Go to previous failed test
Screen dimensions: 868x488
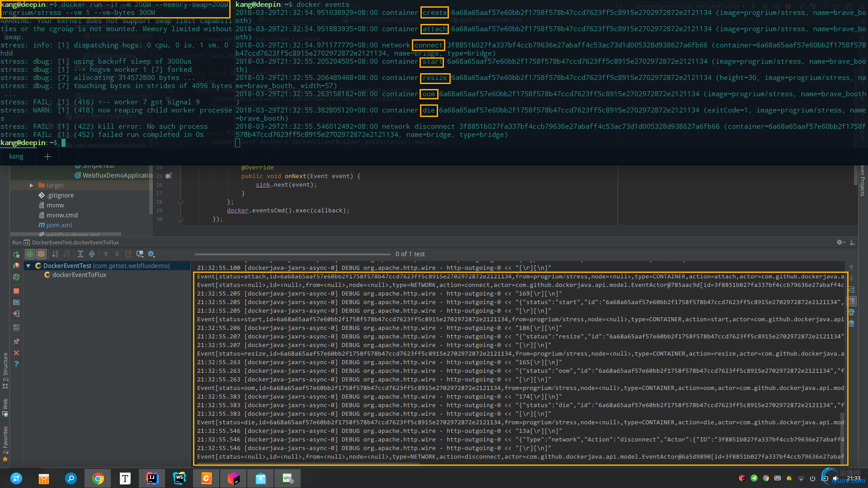click(x=106, y=254)
